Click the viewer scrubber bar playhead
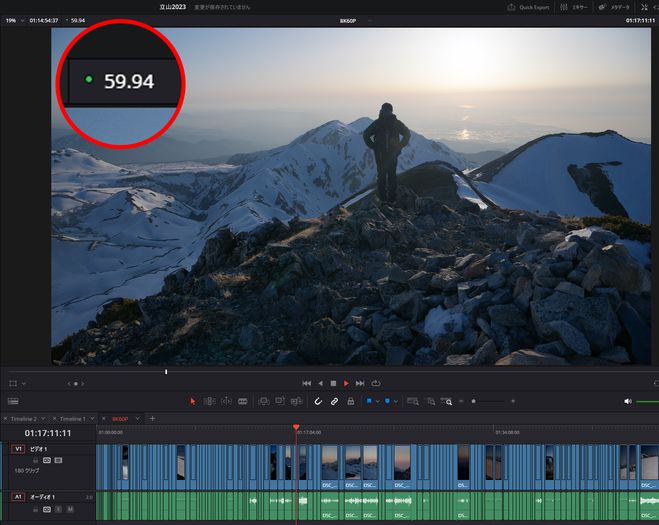Image resolution: width=659 pixels, height=525 pixels. click(166, 372)
